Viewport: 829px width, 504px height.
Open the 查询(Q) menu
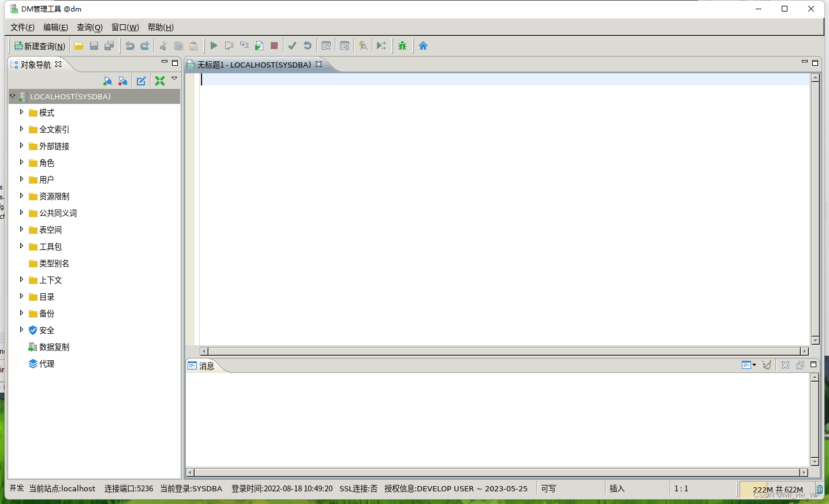(89, 27)
